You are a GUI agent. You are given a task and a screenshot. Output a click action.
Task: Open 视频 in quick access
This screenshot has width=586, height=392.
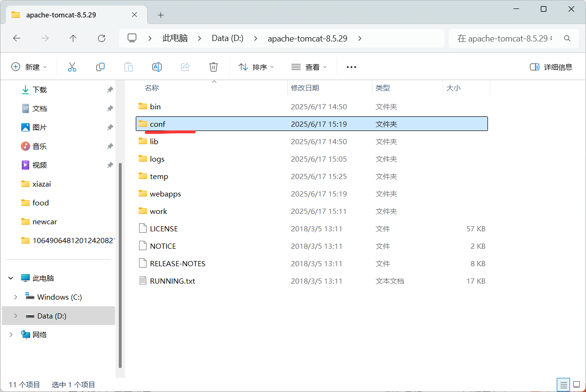[x=40, y=165]
